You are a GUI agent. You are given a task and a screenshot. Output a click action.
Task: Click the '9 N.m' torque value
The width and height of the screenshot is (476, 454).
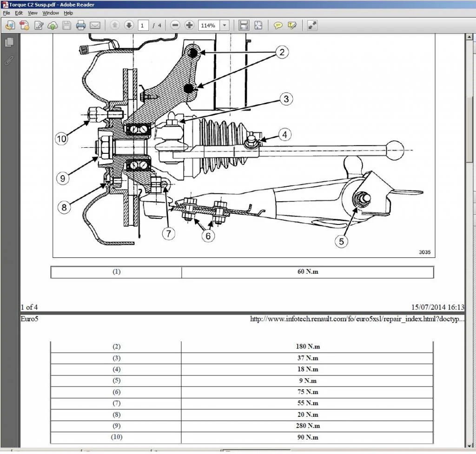[308, 381]
